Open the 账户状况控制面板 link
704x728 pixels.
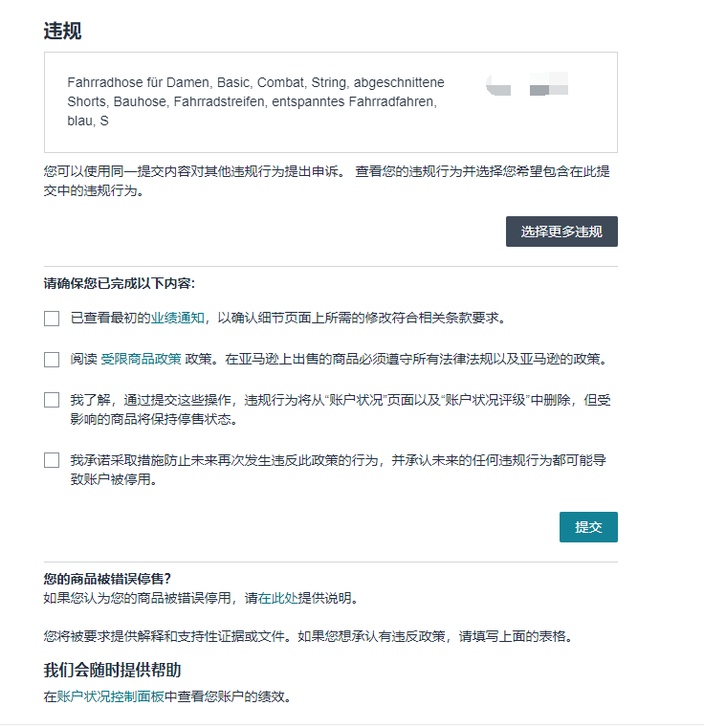[111, 696]
